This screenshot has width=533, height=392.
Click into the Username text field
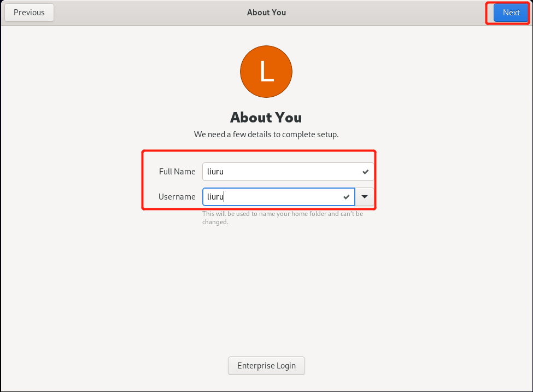point(278,197)
